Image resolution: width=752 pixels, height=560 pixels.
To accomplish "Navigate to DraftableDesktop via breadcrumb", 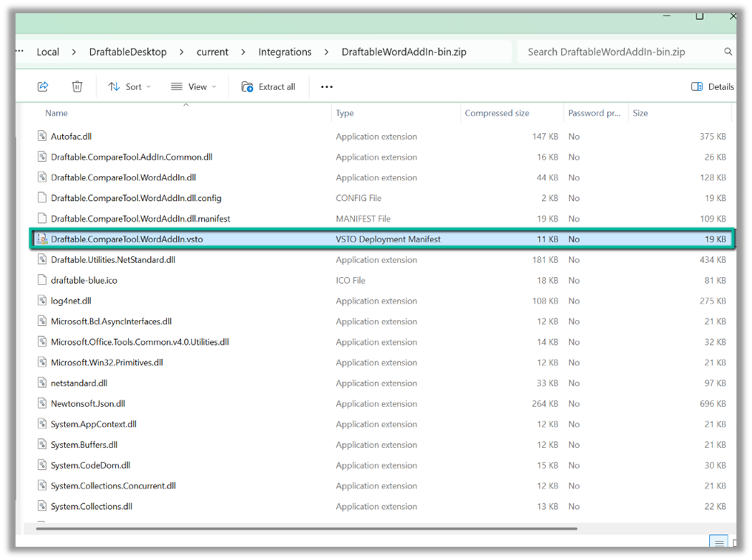I will (126, 52).
